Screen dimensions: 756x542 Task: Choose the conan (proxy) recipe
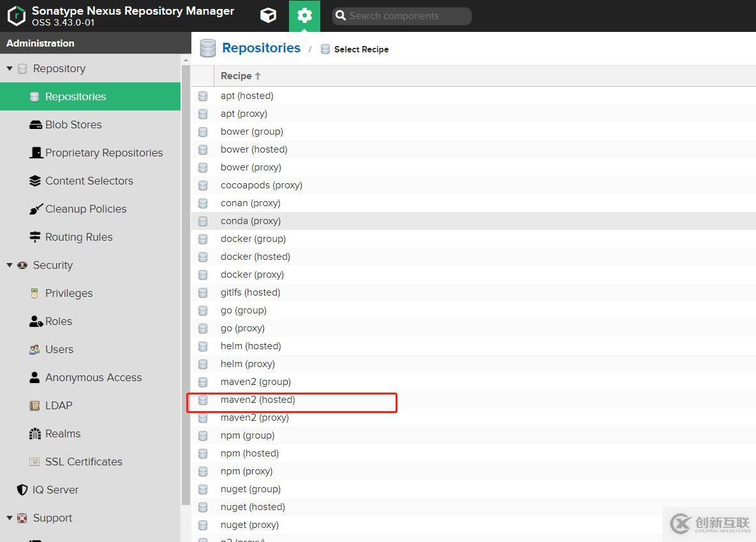[473, 203]
